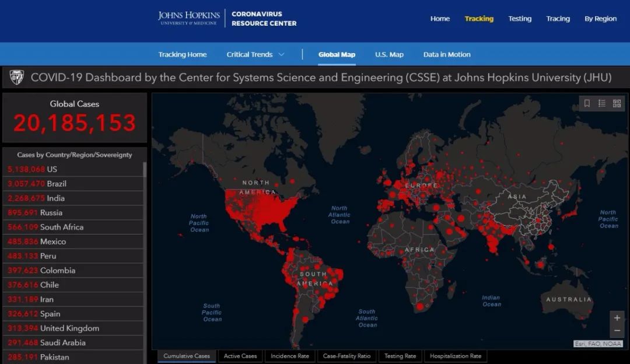Click the AFRICA label on the map
The height and width of the screenshot is (364, 630).
420,250
